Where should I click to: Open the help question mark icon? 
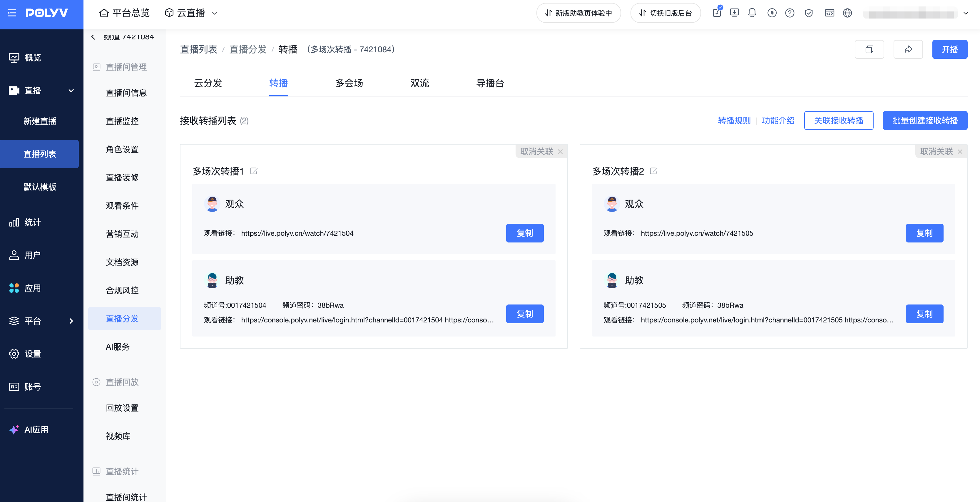(x=790, y=13)
